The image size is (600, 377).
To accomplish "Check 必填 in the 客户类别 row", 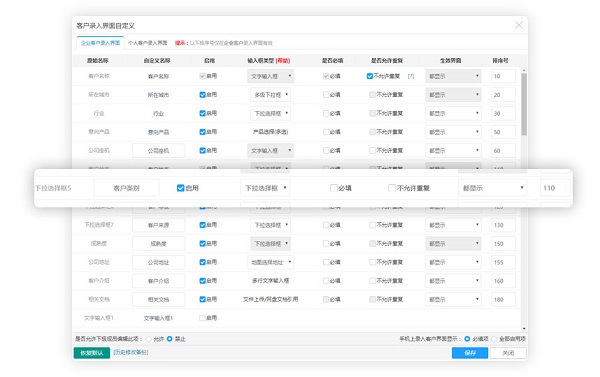I will (x=333, y=188).
